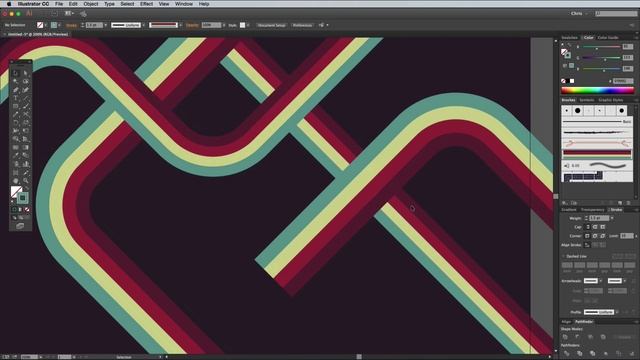Switch to the Transparency tab
The height and width of the screenshot is (360, 640).
[592, 209]
